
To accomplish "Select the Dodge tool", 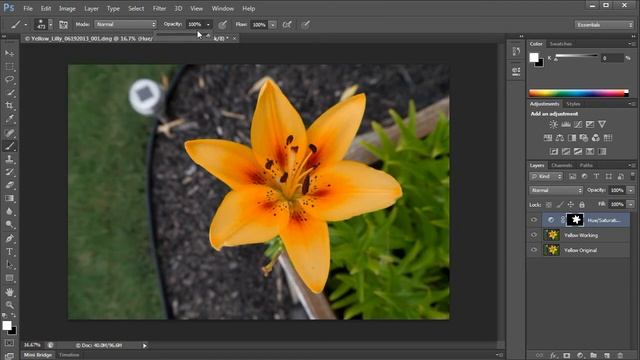I will (x=9, y=224).
